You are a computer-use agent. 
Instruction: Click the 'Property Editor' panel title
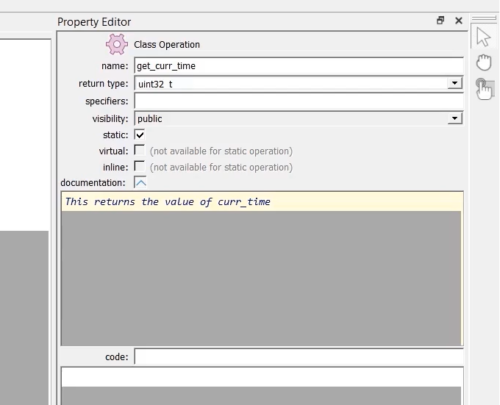pyautogui.click(x=94, y=22)
